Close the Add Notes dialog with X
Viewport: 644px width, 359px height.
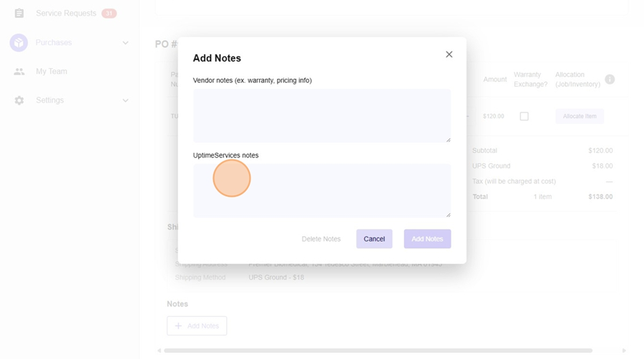pos(449,54)
